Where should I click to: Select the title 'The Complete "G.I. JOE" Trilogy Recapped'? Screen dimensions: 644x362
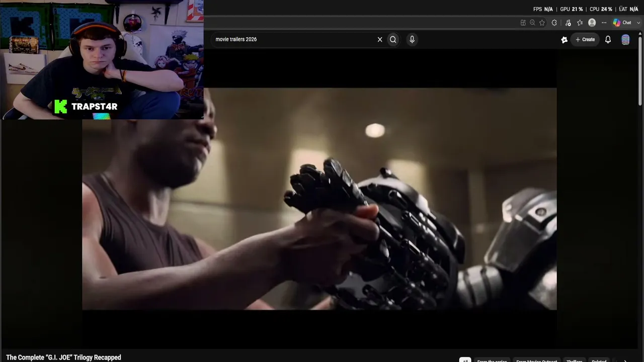coord(63,357)
